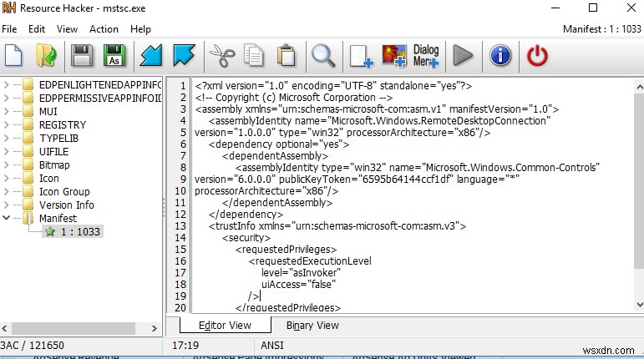
Task: Click the uiAccess="false" line in editor
Action: tap(298, 285)
